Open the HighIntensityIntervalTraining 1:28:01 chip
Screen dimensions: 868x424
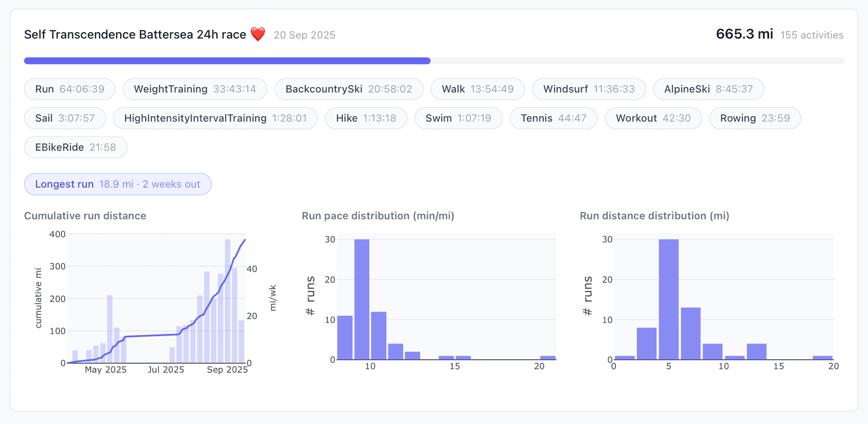click(x=216, y=118)
